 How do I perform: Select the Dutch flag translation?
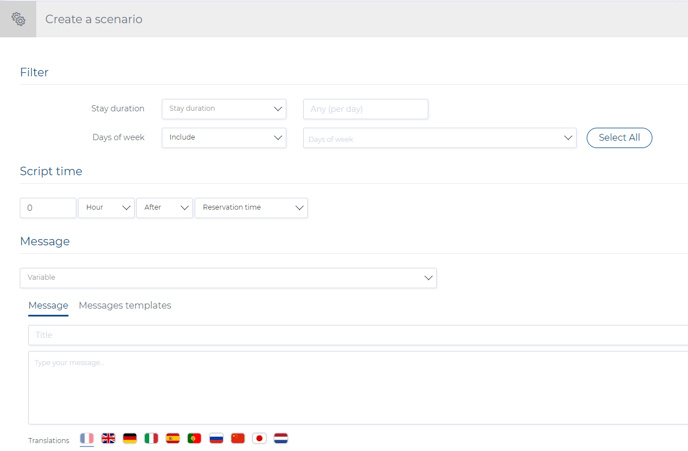pyautogui.click(x=281, y=438)
